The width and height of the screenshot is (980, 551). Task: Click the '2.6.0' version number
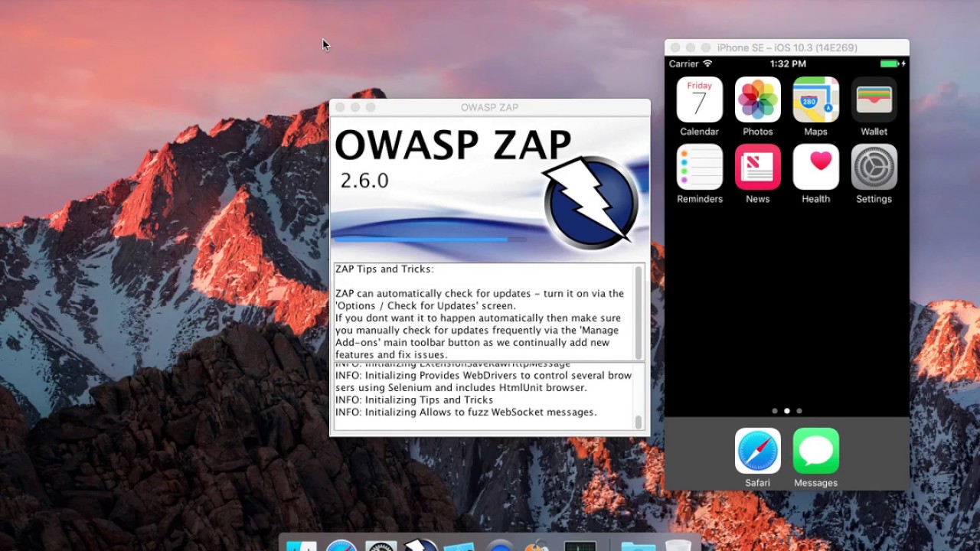(x=364, y=181)
